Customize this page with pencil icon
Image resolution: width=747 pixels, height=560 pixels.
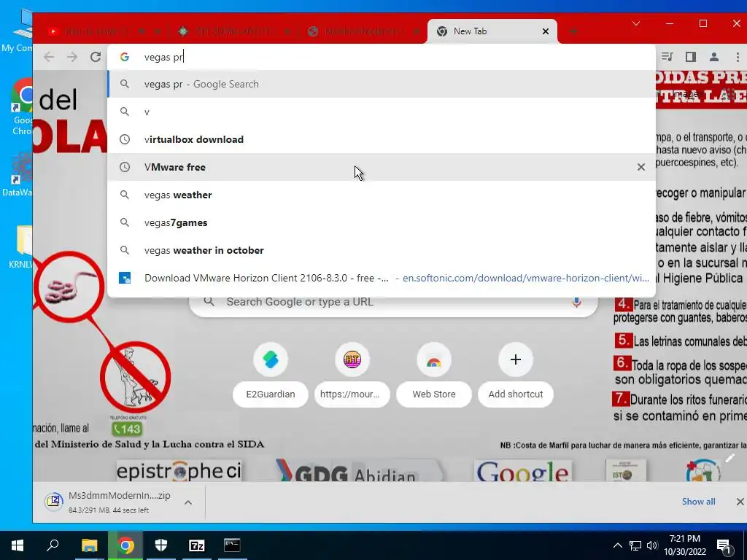coord(729,459)
